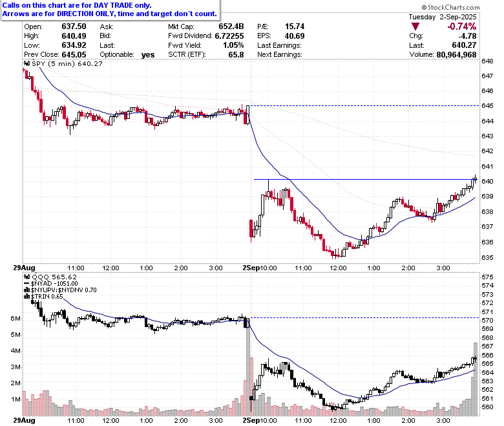Select the SPY (5 min) 640.27 chart label
Screen dimensions: 504x426
point(67,63)
